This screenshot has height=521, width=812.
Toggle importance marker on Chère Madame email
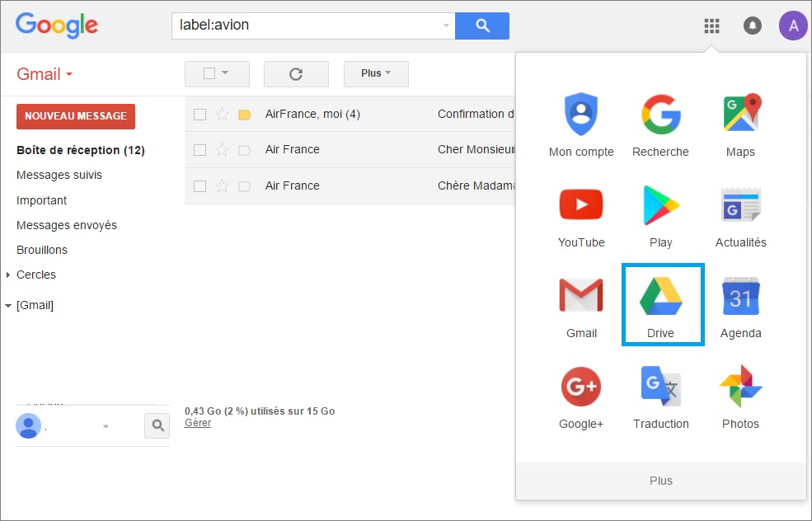click(x=245, y=186)
